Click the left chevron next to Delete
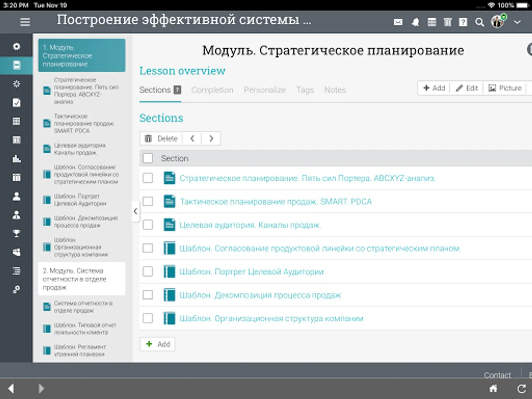This screenshot has width=532, height=399. pos(192,139)
